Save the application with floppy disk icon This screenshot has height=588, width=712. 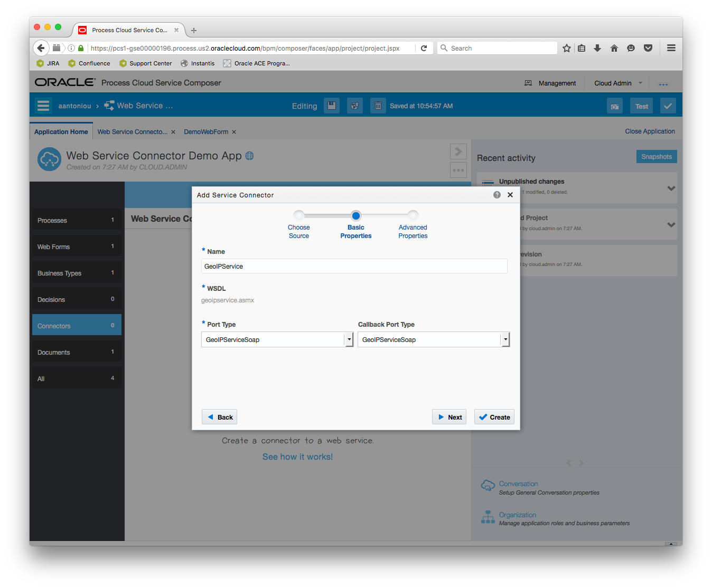tap(332, 106)
